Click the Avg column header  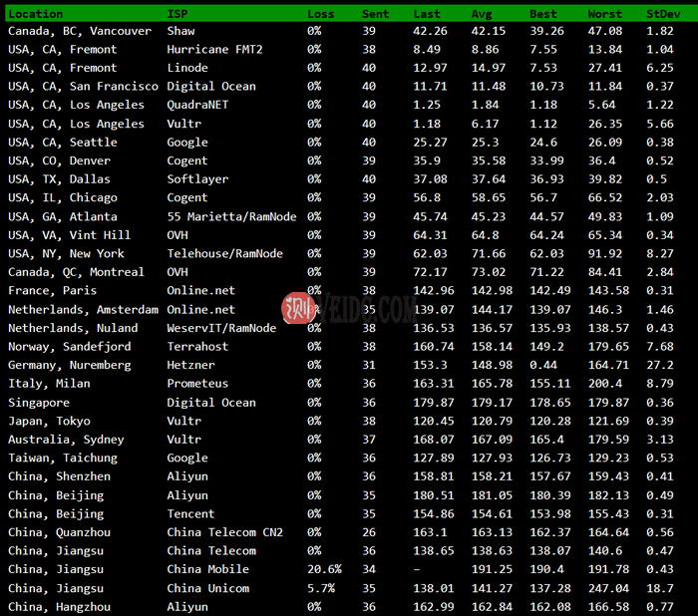tap(482, 14)
